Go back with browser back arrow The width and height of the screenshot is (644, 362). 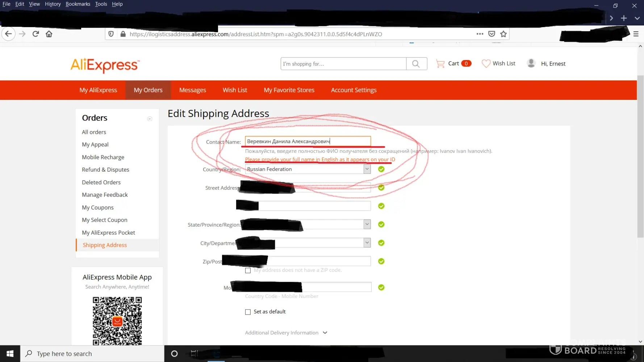pyautogui.click(x=8, y=34)
